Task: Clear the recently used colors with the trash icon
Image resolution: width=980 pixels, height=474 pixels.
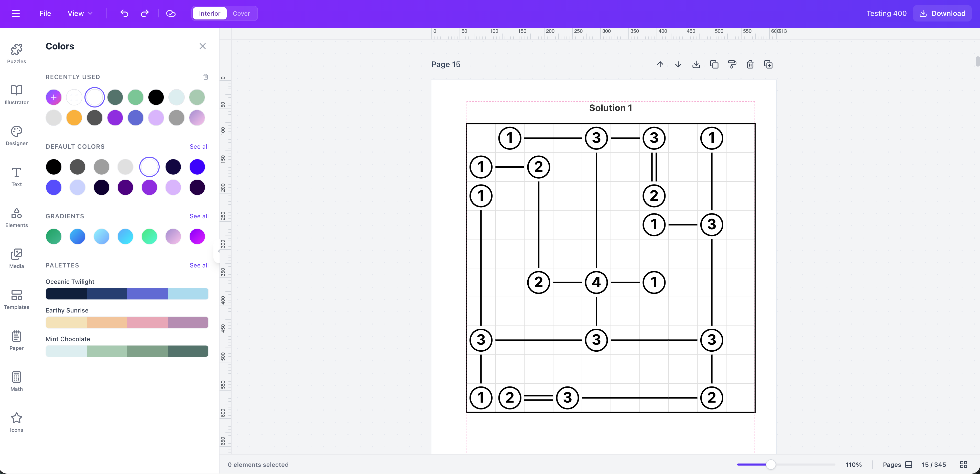Action: 206,77
